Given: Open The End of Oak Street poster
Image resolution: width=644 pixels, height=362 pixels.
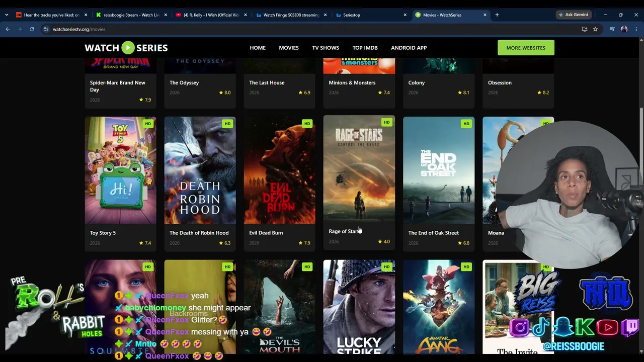Looking at the screenshot, I should (439, 170).
